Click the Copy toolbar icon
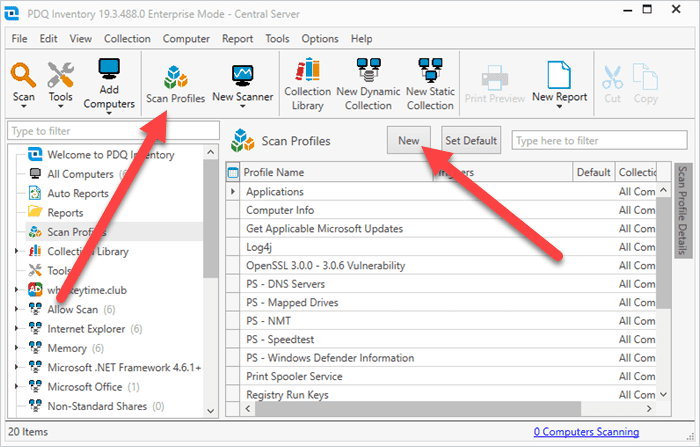 646,77
